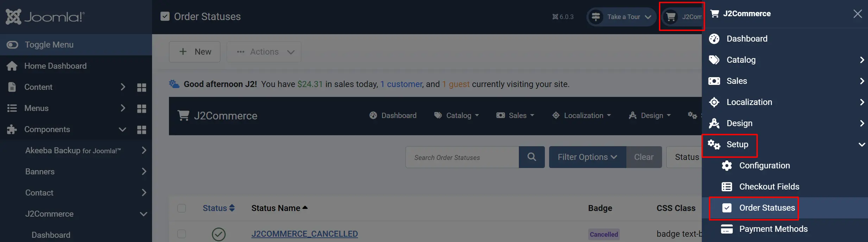Screen dimensions: 868x242
Task: Click the New button
Action: click(x=195, y=52)
